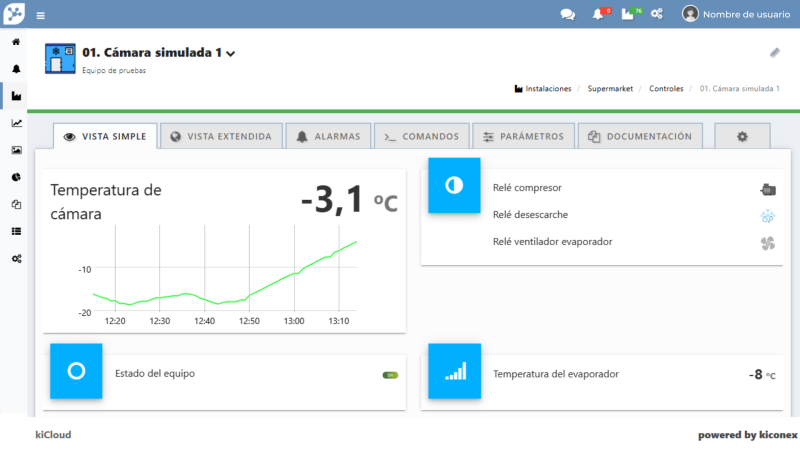Viewport: 800px width, 450px height.
Task: Switch to the Vista Extendida tab
Action: point(220,136)
